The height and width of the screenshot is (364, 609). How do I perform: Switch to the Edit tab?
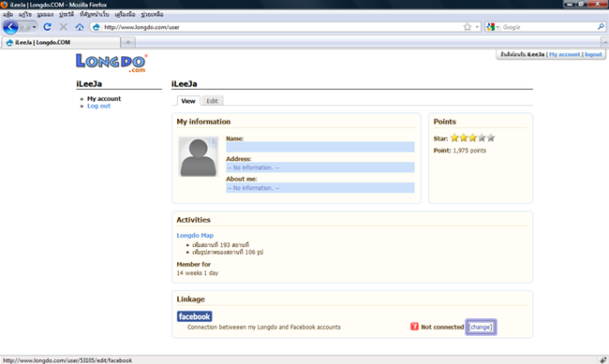coord(212,101)
